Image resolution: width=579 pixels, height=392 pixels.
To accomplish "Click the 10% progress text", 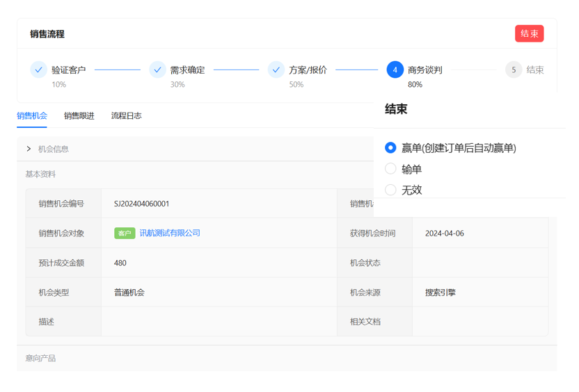I will [58, 85].
